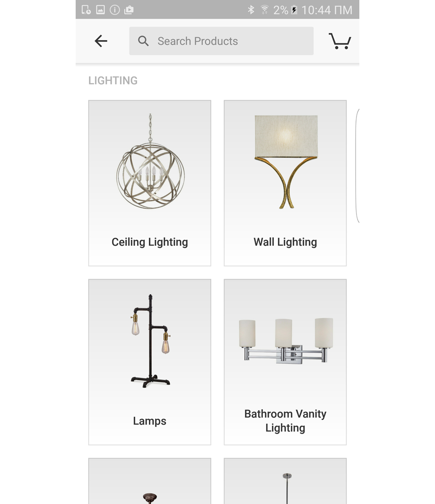This screenshot has height=504, width=435.
Task: Open the partially visible pendant light tile
Action: (285, 481)
